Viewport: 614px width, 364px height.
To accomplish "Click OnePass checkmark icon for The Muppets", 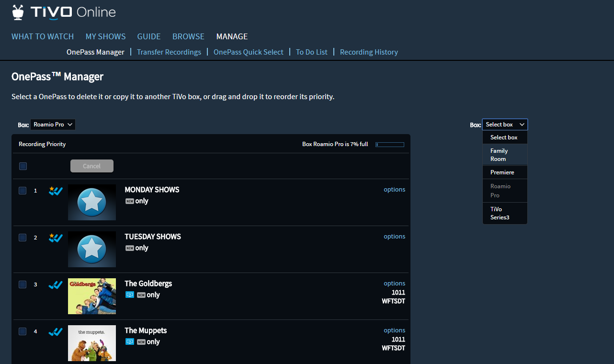I will (x=56, y=332).
